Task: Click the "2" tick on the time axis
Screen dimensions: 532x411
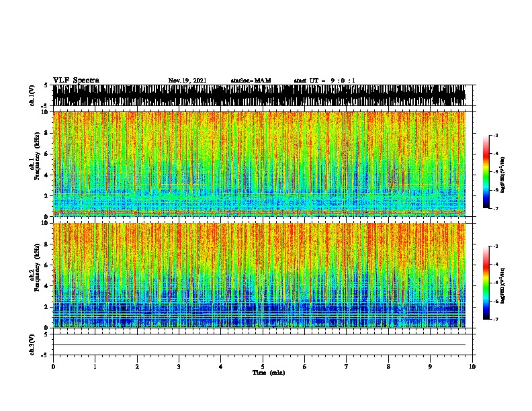Action: coord(137,367)
